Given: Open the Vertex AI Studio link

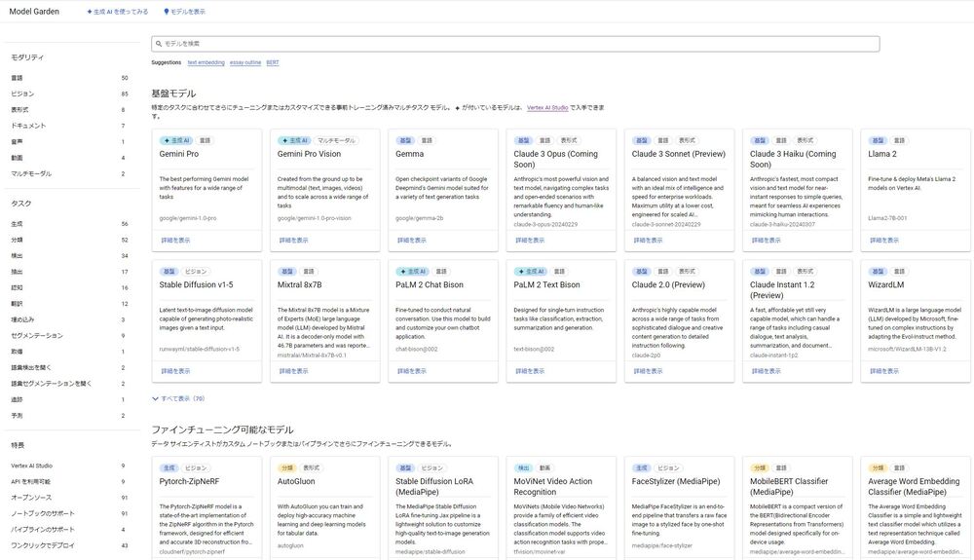Looking at the screenshot, I should (x=547, y=108).
